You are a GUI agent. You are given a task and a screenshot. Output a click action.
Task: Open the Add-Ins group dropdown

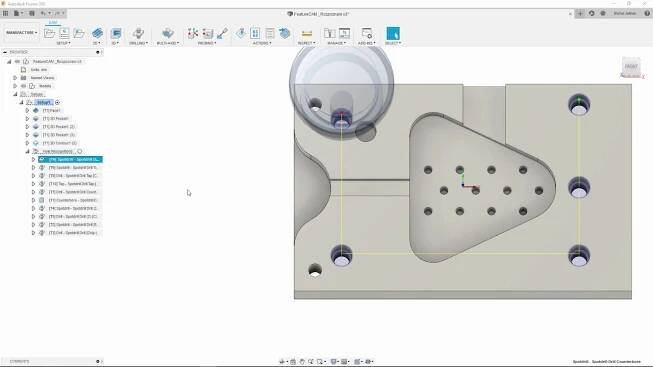(x=366, y=43)
